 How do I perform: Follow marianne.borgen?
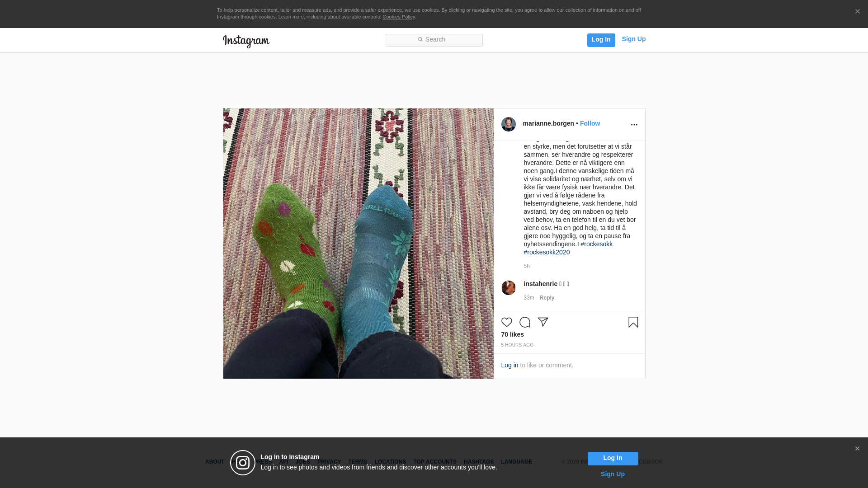590,123
